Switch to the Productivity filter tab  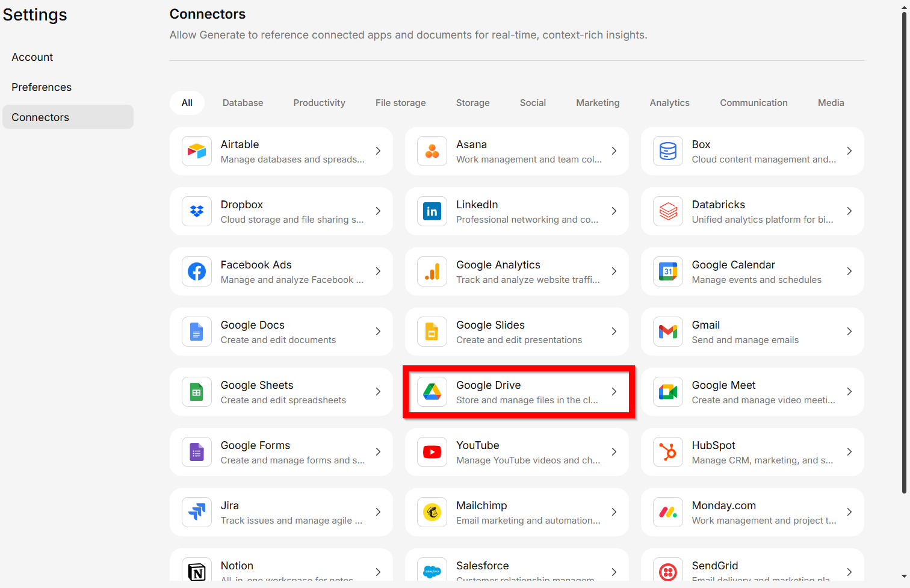[319, 103]
